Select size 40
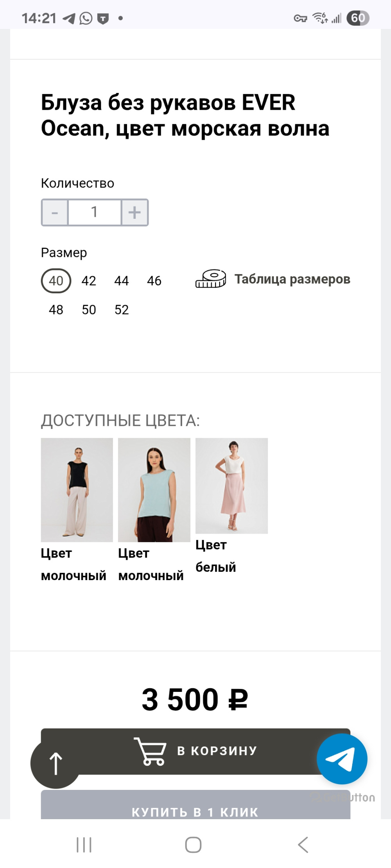 click(56, 281)
